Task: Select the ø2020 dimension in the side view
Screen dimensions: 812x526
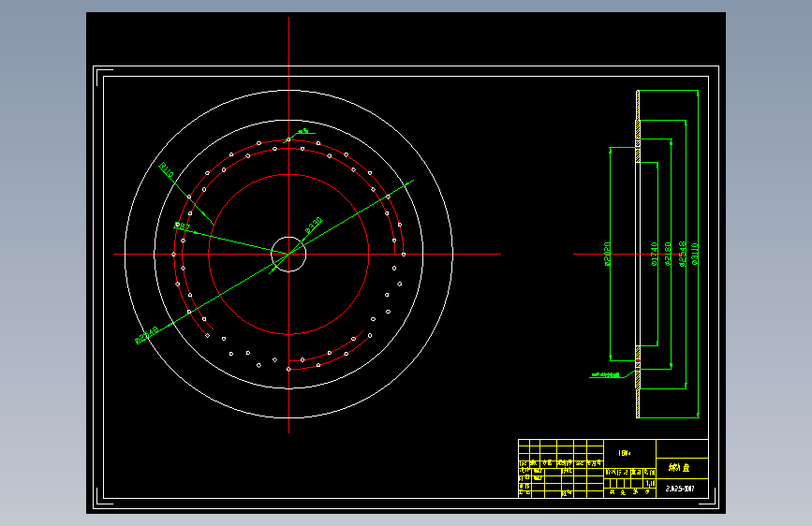Action: [x=608, y=255]
